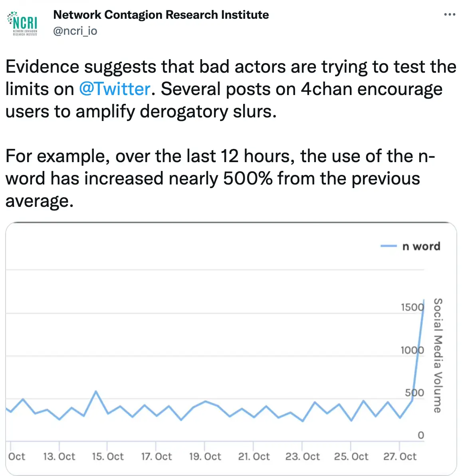The image size is (464, 476).
Task: Click the @ncri_io username handle
Action: point(75,30)
